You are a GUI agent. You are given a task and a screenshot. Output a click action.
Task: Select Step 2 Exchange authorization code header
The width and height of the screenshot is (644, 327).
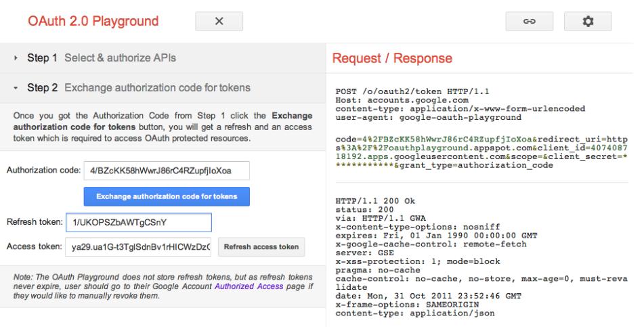pyautogui.click(x=163, y=88)
